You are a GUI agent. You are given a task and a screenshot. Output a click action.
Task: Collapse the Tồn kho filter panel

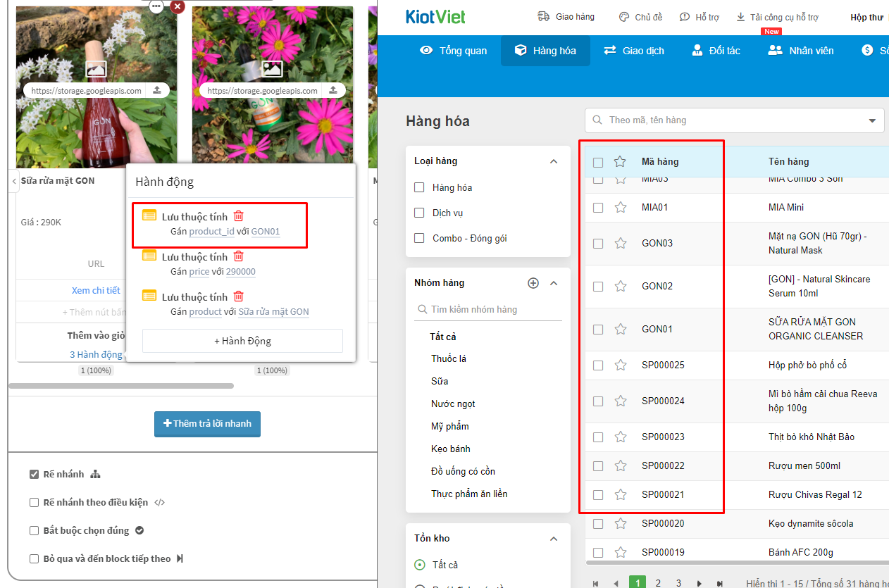(554, 539)
